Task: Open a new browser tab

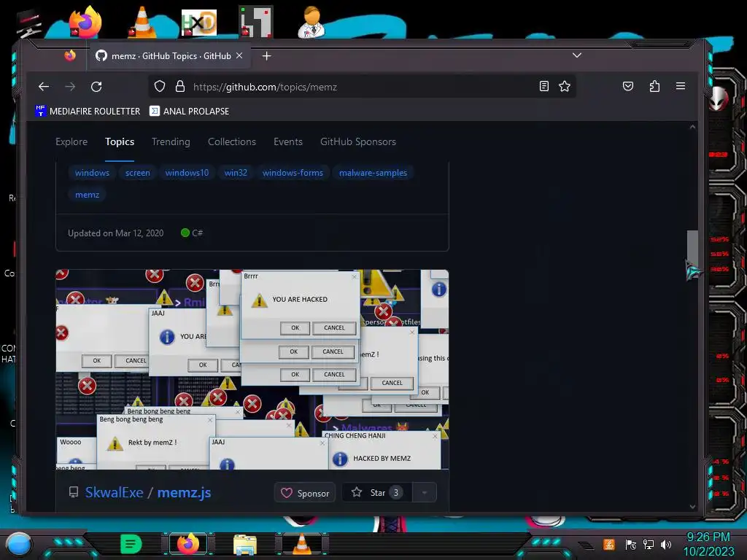Action: [x=267, y=56]
